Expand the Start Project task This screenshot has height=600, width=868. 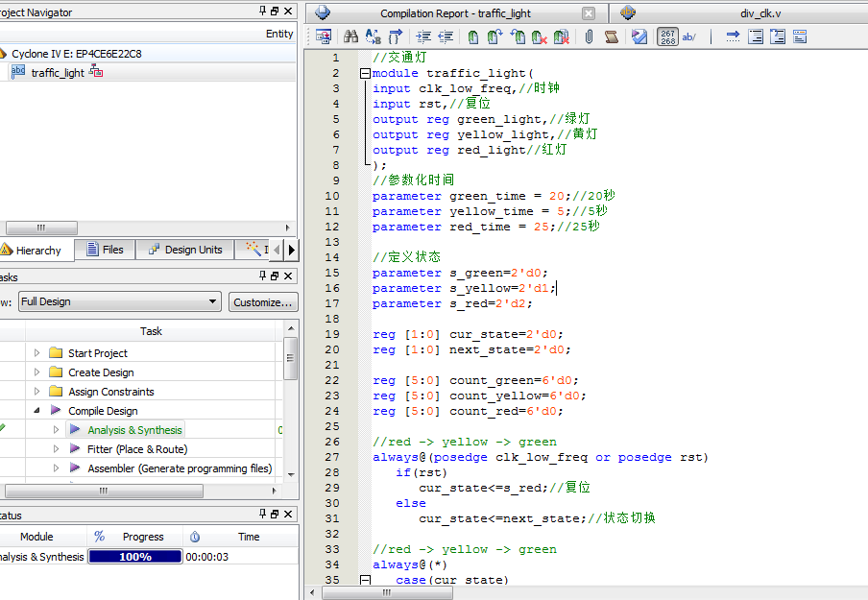37,352
